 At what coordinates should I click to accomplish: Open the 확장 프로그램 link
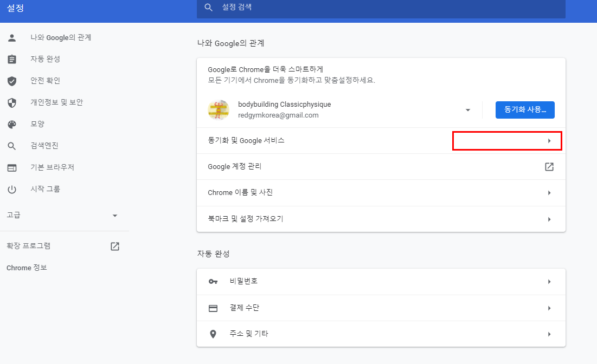click(x=29, y=246)
